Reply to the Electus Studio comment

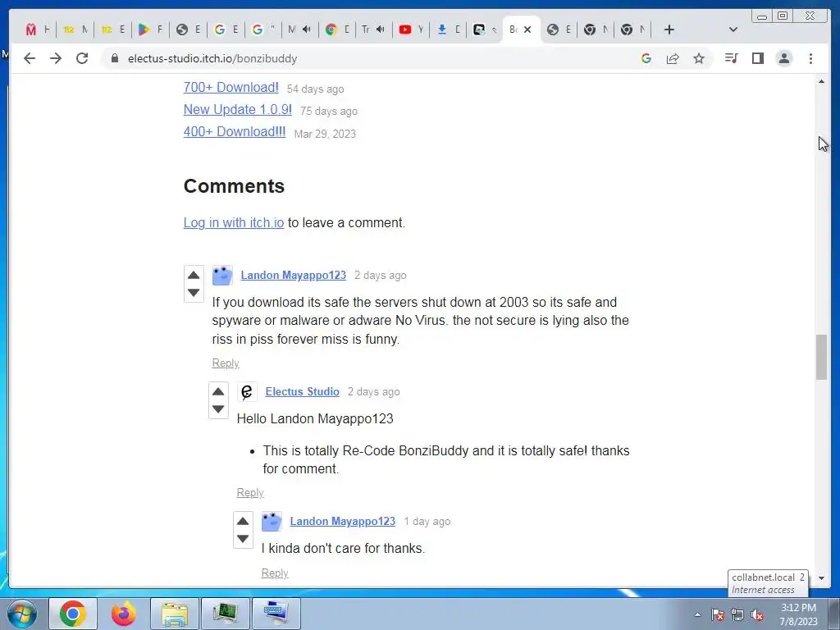pos(250,493)
